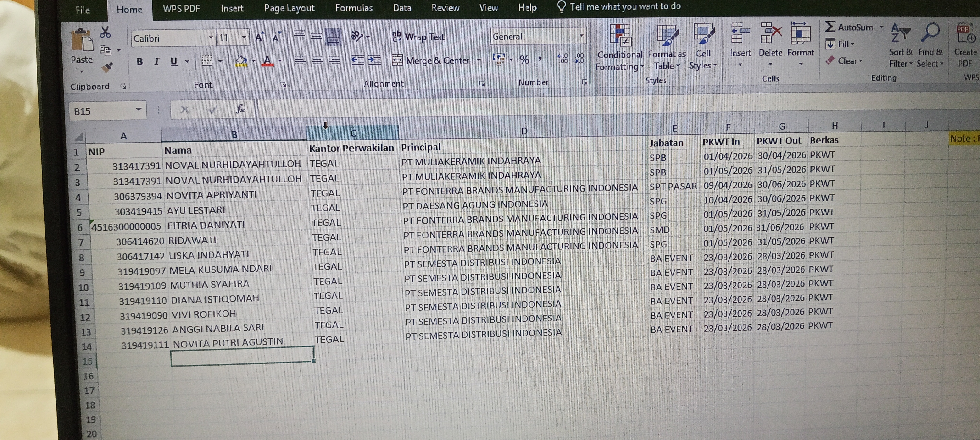This screenshot has height=440, width=980.
Task: Click the Copy icon
Action: tap(105, 50)
